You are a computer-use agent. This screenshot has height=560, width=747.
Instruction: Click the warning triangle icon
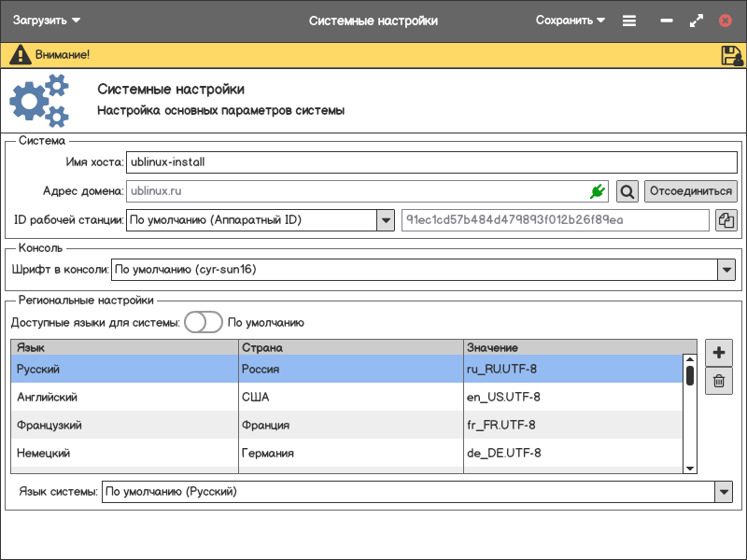coord(20,55)
